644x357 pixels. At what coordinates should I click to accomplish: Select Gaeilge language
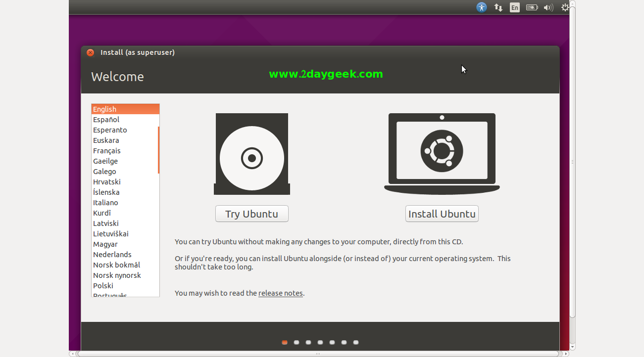125,161
